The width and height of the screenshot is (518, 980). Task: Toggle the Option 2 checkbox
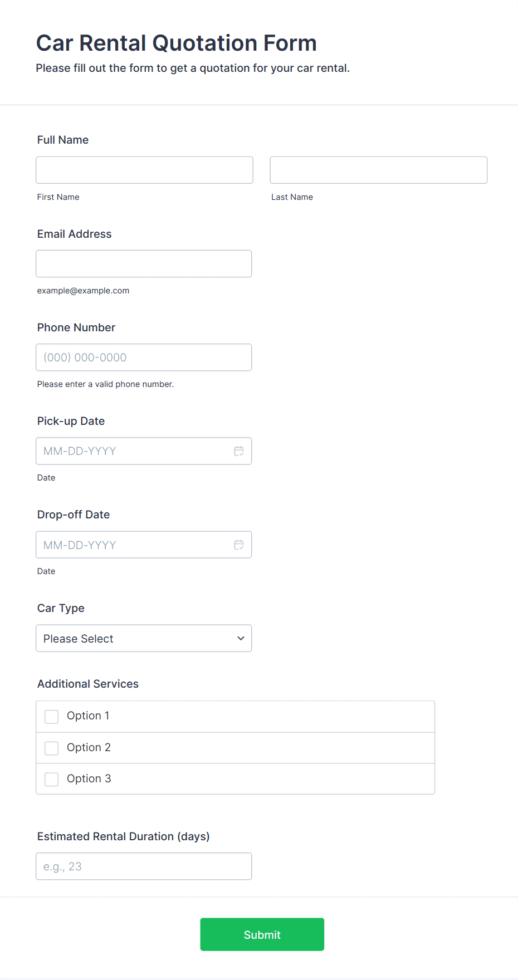52,748
